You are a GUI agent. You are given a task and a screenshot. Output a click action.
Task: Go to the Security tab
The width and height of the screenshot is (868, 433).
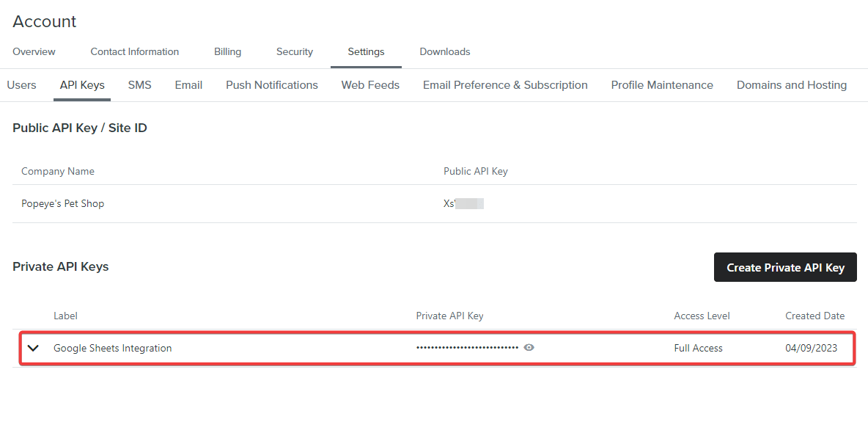coord(295,51)
